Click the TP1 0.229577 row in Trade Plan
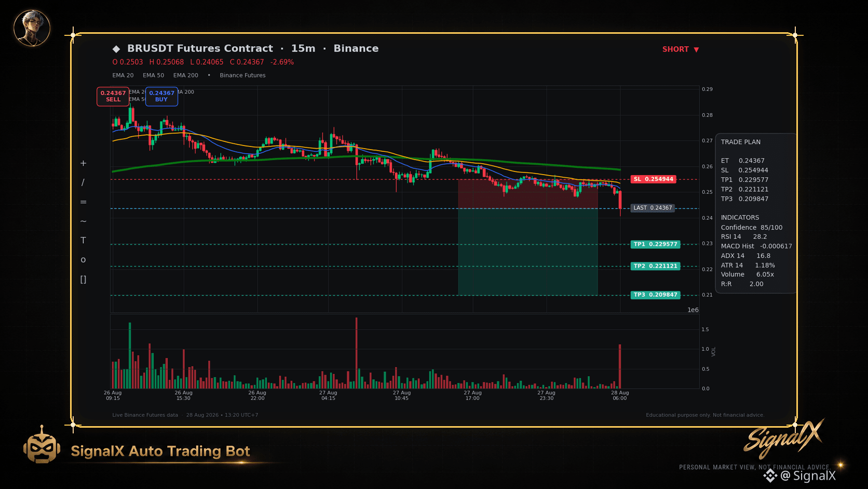Screen dimensions: 868x489 coord(744,180)
